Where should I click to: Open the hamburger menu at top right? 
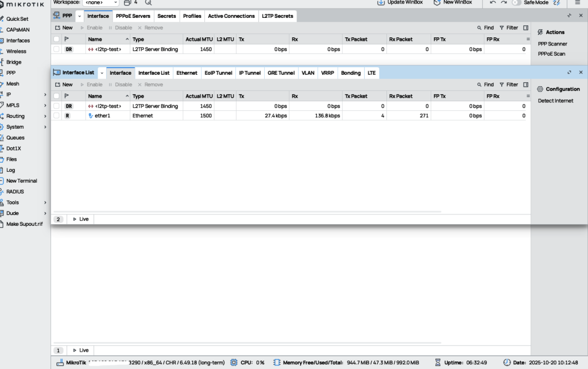click(x=577, y=2)
